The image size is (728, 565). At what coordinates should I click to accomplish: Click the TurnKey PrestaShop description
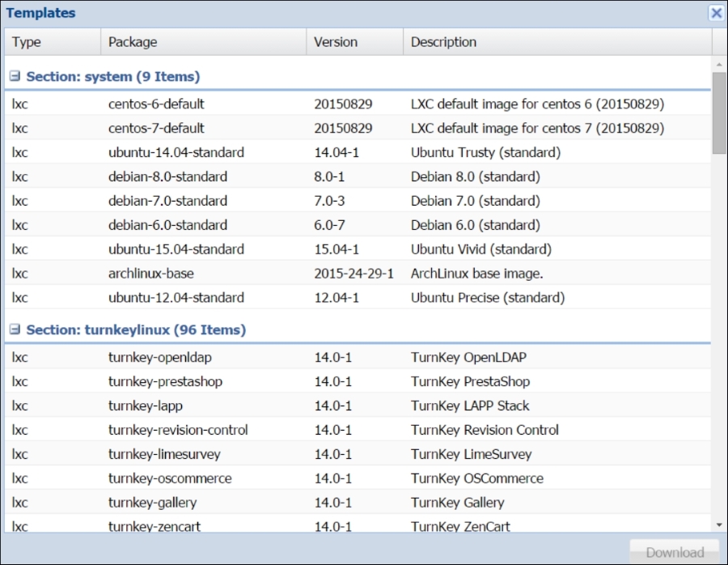point(470,381)
